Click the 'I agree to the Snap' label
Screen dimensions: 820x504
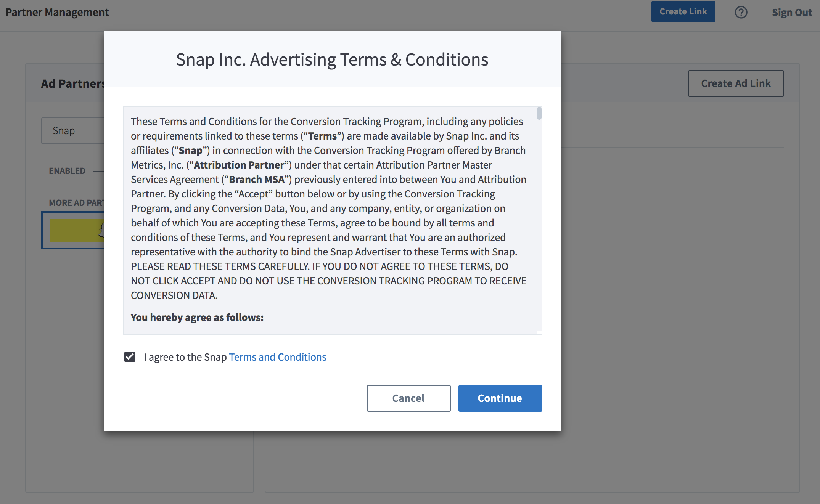pyautogui.click(x=185, y=357)
